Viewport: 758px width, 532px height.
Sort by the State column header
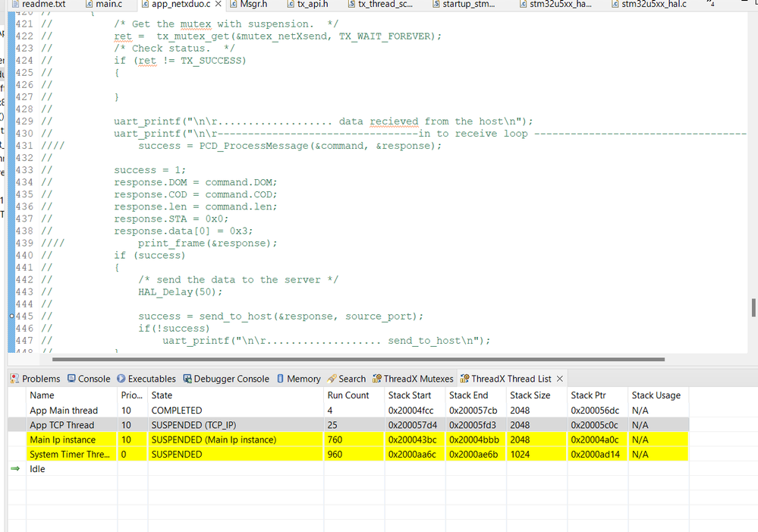[x=236, y=395]
